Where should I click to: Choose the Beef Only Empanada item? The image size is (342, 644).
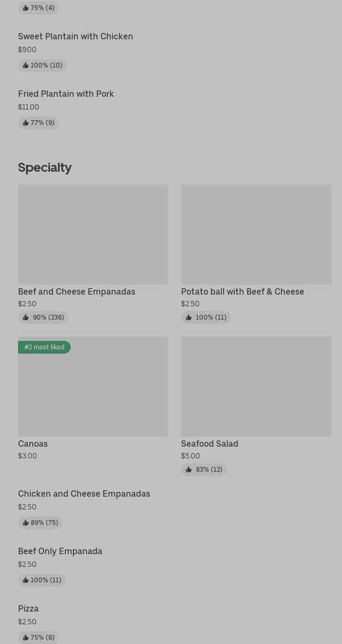coord(60,551)
